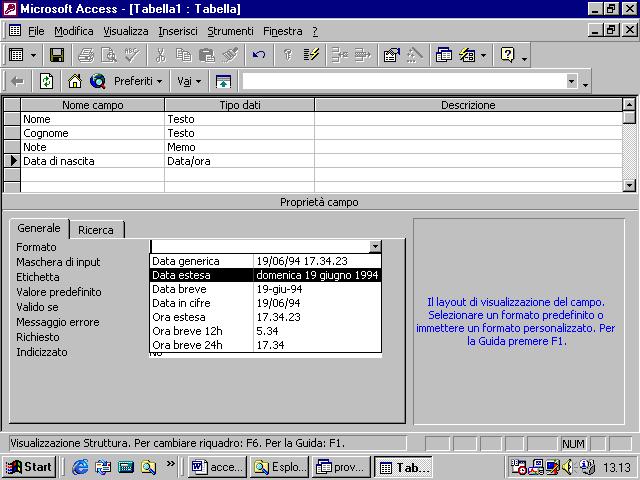
Task: Click the Data/ora data type cell
Action: (239, 161)
